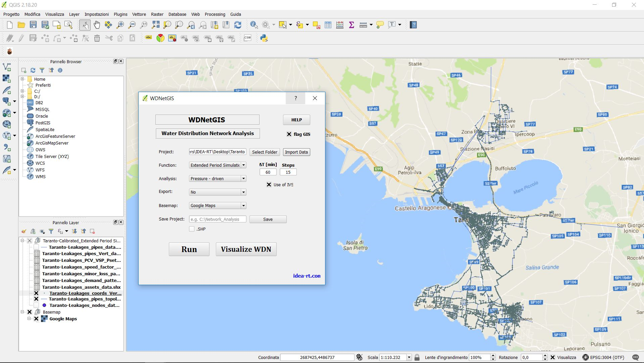Screen dimensions: 644x363
Task: Collapse the Basemap layer group
Action: coord(22,312)
